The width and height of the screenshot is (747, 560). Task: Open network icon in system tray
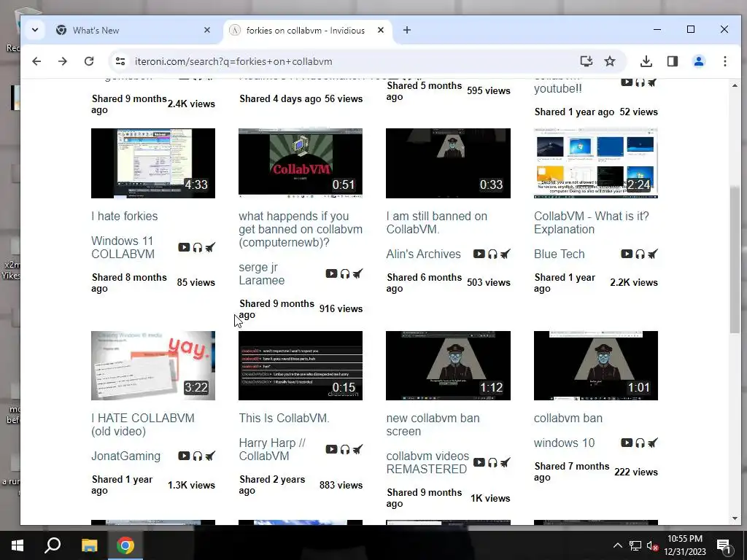point(635,545)
